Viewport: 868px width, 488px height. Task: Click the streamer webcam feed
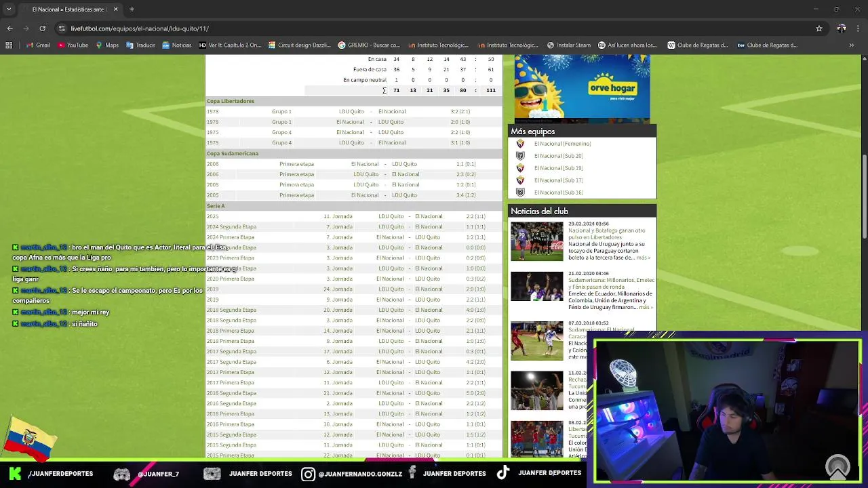pos(726,411)
